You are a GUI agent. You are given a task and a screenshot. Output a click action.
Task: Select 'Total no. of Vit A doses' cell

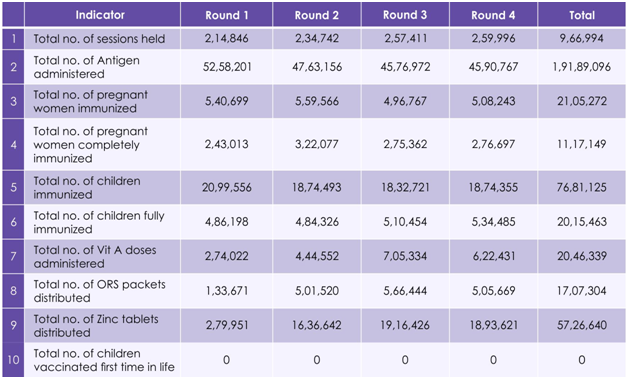102,256
